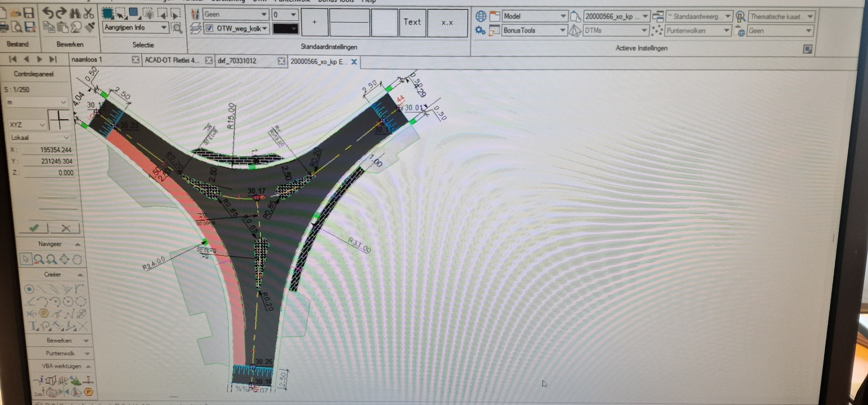This screenshot has width=868, height=405.
Task: Open the Model dropdown
Action: coord(534,16)
